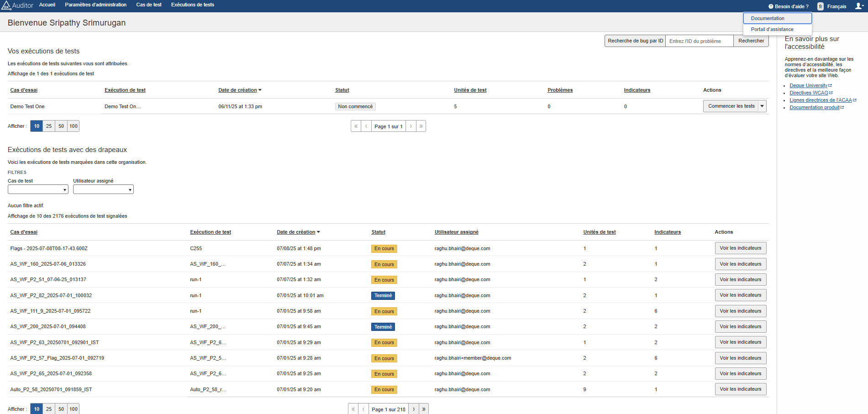Click the Auditor logo icon
This screenshot has height=414, width=868.
[x=6, y=5]
